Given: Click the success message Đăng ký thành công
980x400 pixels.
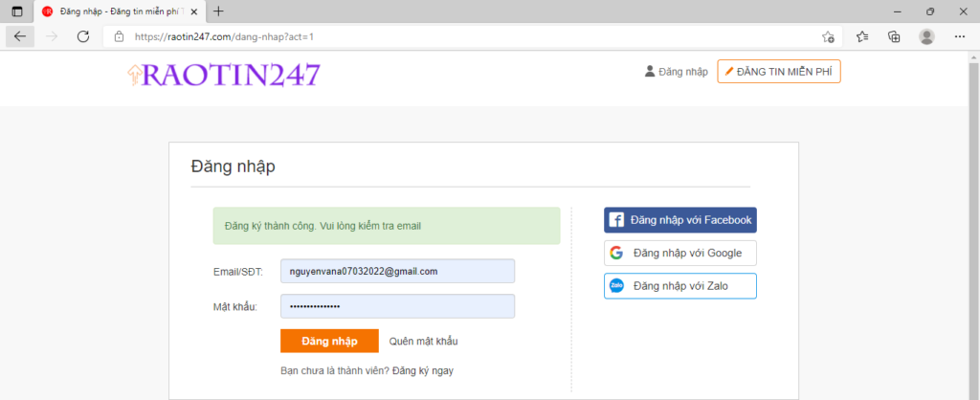Looking at the screenshot, I should tap(387, 226).
